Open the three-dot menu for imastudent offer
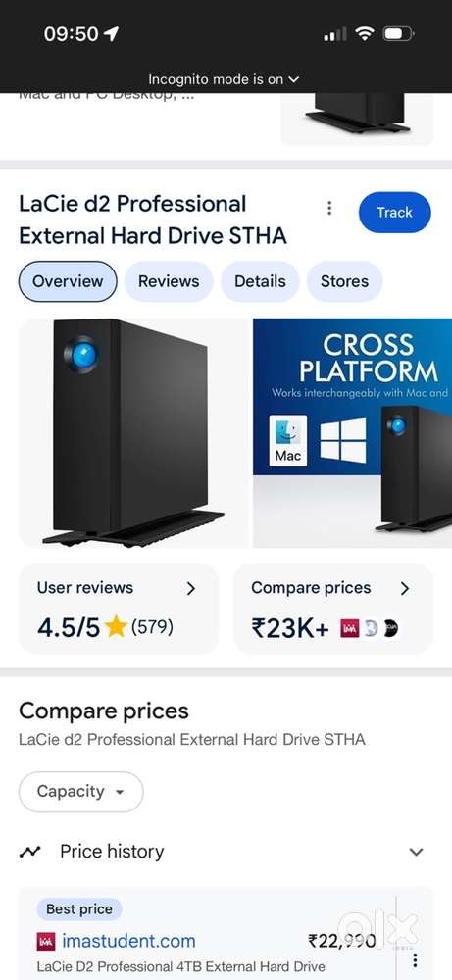The image size is (452, 980). [414, 961]
